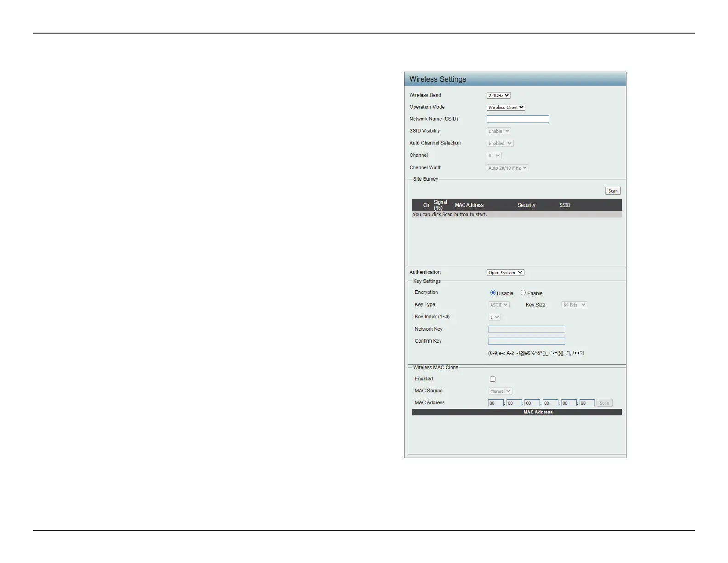The height and width of the screenshot is (563, 728).
Task: Open the Channel dropdown showing 6
Action: tap(494, 156)
